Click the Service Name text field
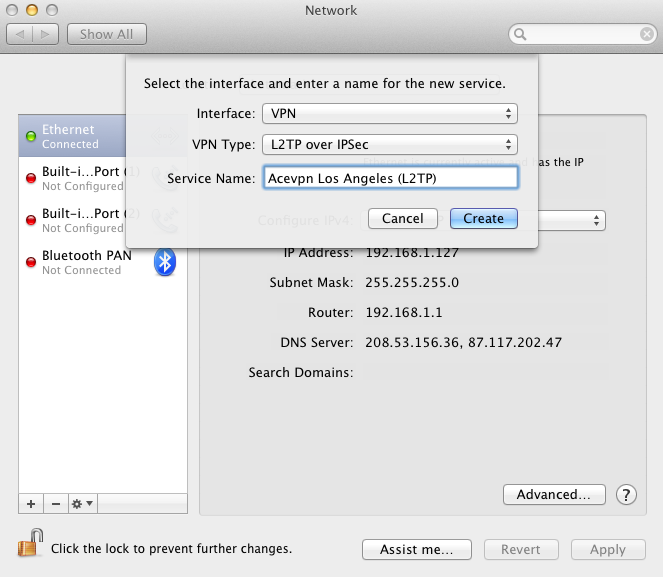The height and width of the screenshot is (577, 663). (x=390, y=178)
